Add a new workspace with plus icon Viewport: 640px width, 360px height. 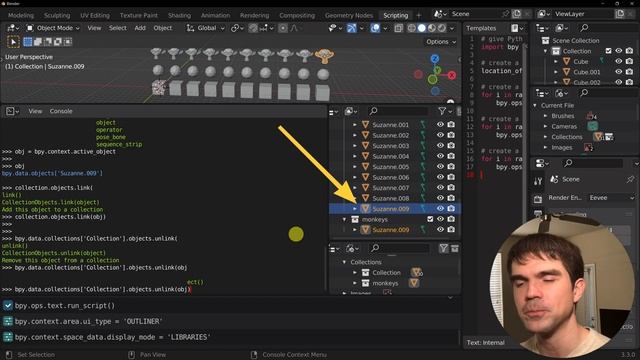tap(418, 16)
